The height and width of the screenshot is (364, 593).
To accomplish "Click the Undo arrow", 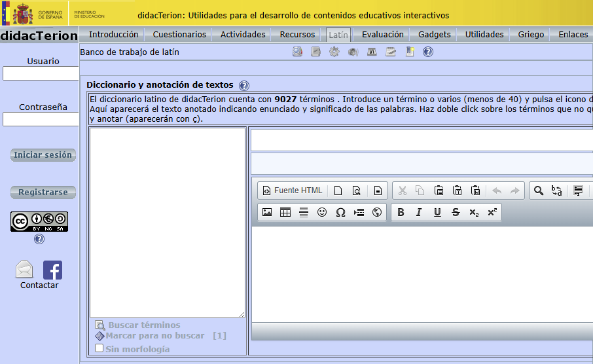I will (497, 191).
